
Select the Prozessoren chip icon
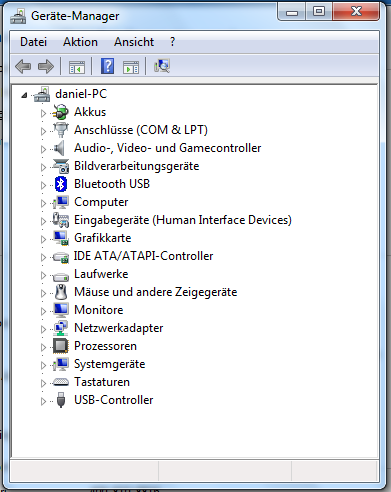(61, 346)
